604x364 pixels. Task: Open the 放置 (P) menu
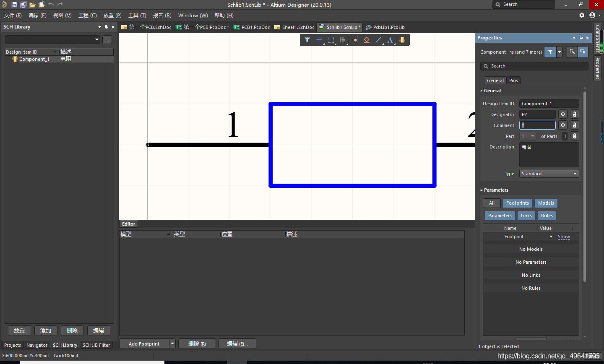coord(112,16)
